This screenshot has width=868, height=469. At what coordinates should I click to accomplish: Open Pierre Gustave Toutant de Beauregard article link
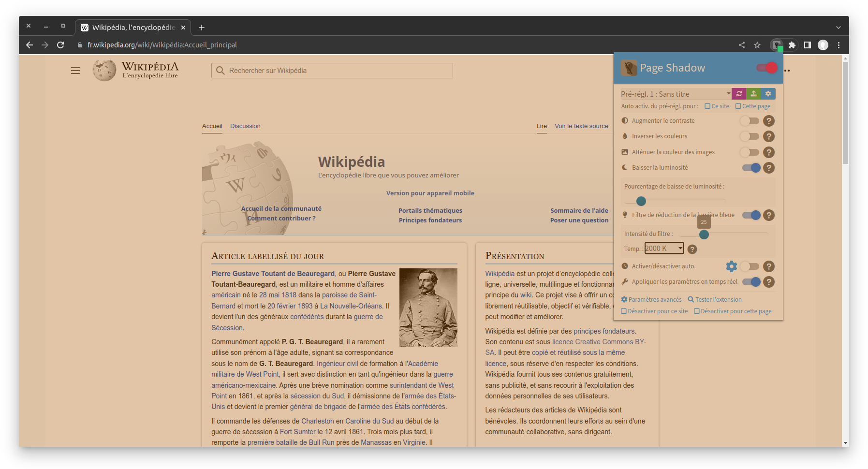[273, 274]
